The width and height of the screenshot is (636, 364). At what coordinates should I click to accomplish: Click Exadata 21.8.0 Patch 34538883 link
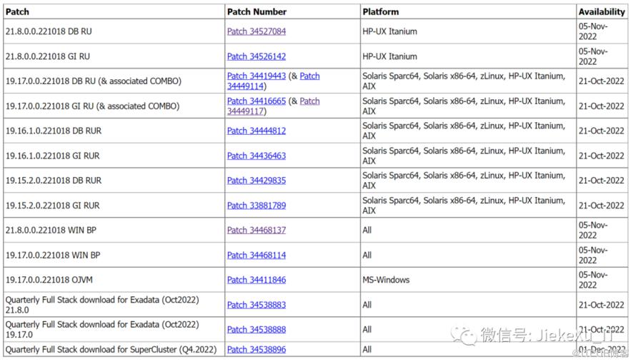coord(256,305)
